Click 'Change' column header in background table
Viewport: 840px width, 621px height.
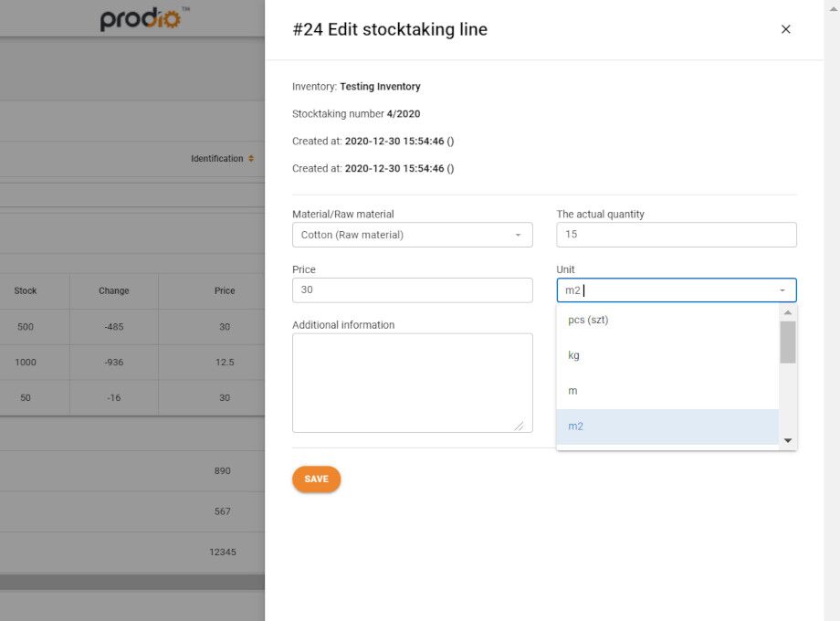(113, 290)
